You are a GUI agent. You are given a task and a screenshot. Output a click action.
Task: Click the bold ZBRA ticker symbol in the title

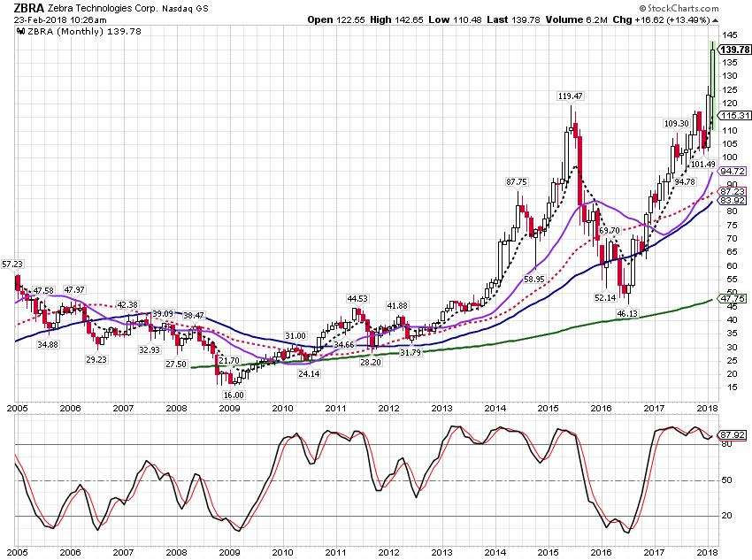(28, 8)
